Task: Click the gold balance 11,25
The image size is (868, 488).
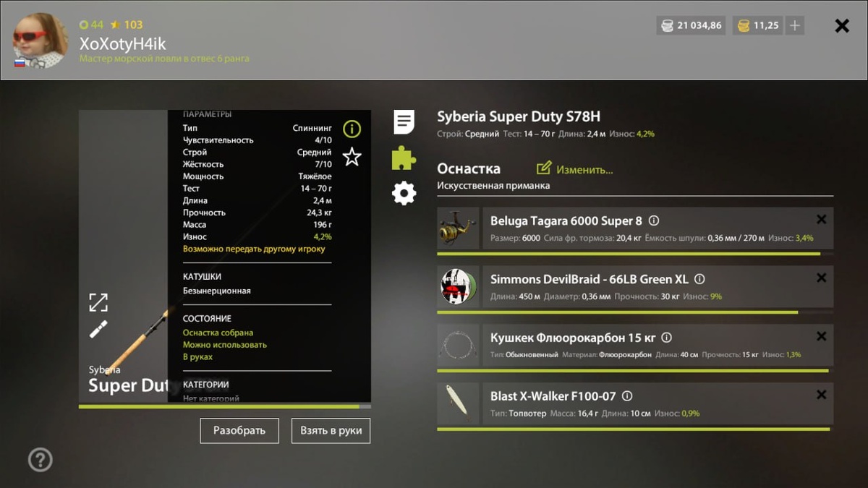Action: 758,25
